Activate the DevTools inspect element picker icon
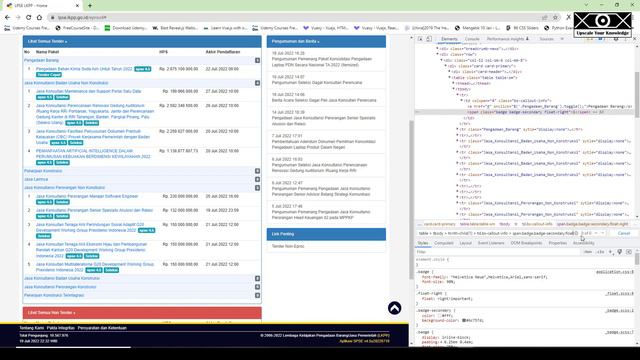The width and height of the screenshot is (640, 360). tap(420, 39)
